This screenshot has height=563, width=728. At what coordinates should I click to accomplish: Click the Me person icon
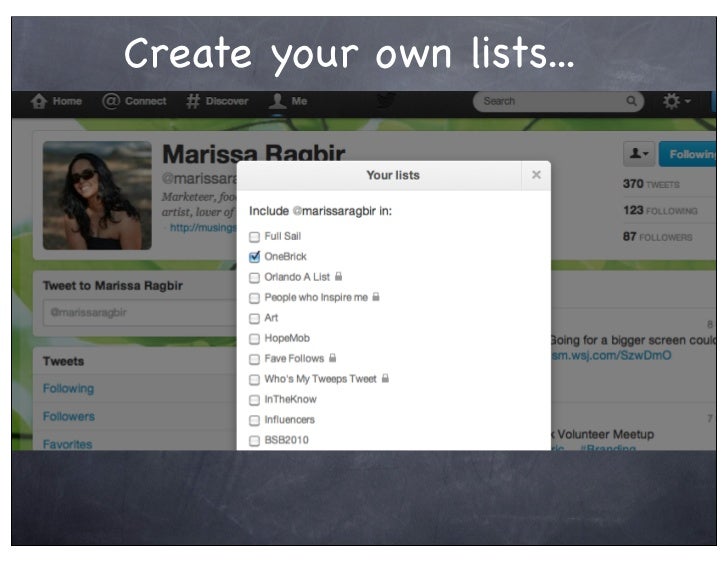pos(278,101)
